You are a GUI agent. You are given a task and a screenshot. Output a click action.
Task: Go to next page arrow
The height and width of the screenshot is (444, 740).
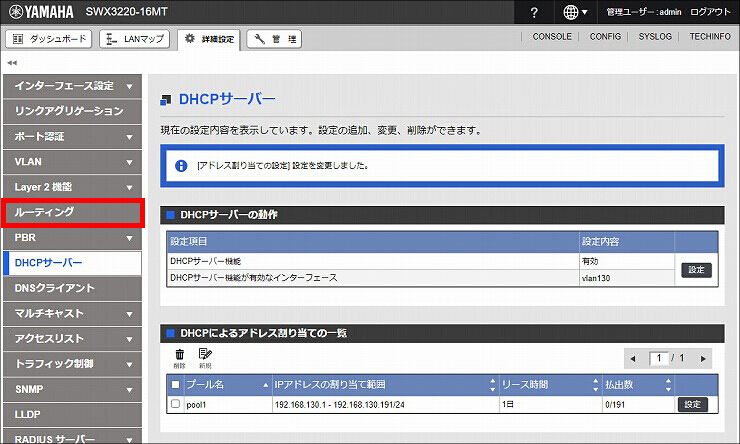[x=703, y=359]
